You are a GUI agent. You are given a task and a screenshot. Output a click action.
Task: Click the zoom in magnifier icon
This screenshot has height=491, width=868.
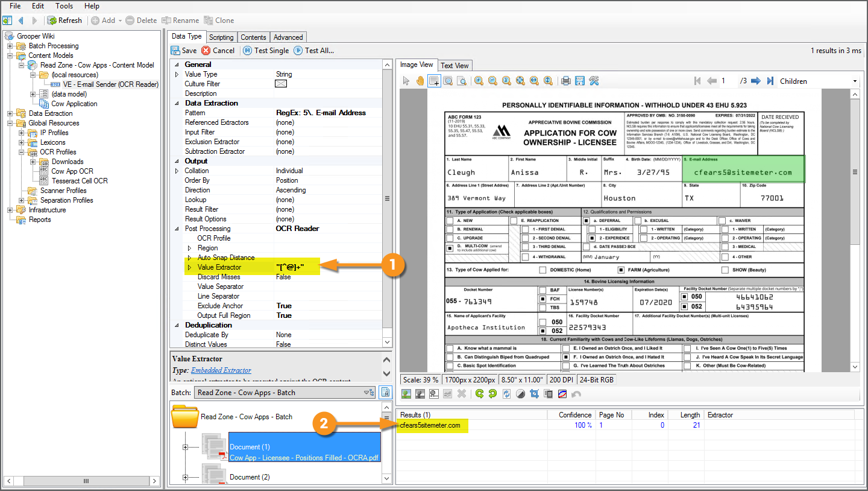[479, 81]
